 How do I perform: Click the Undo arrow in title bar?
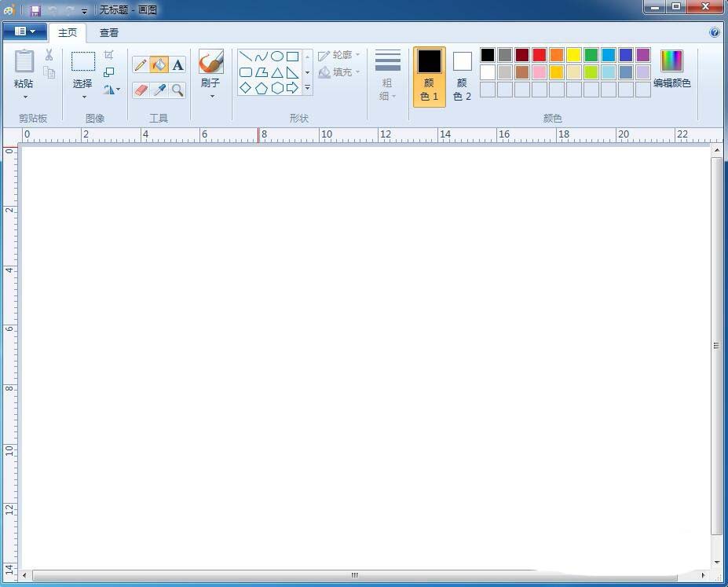(53, 10)
